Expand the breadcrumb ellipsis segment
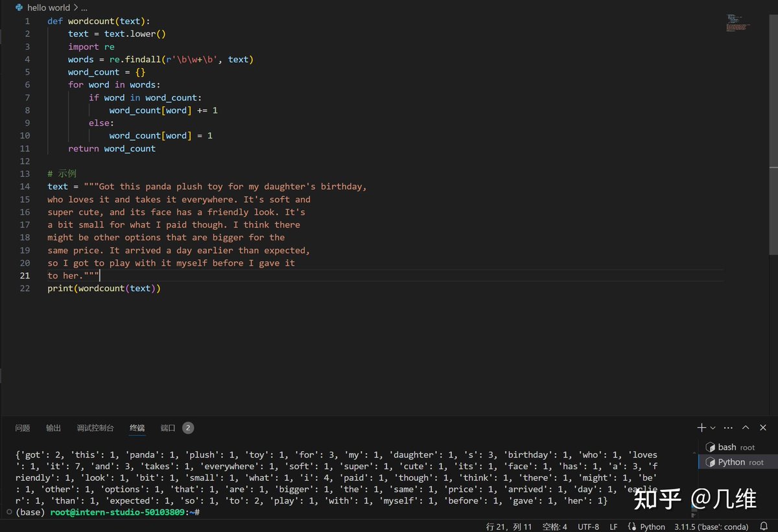 coord(84,8)
